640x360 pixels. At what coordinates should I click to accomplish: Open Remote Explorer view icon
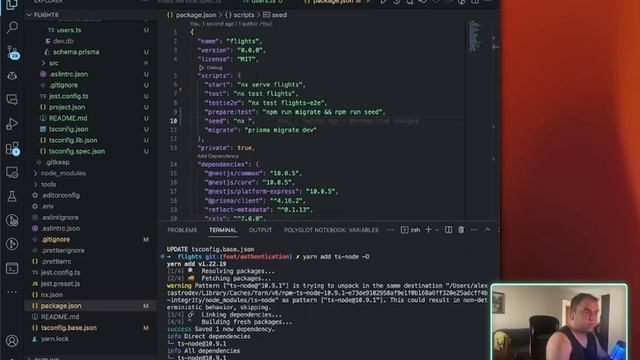12,172
